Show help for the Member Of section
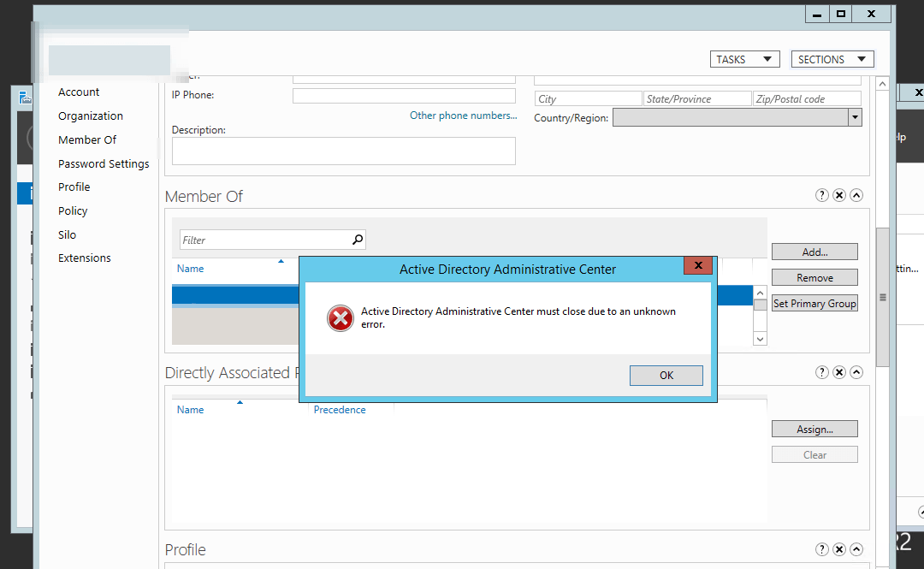 coord(822,195)
